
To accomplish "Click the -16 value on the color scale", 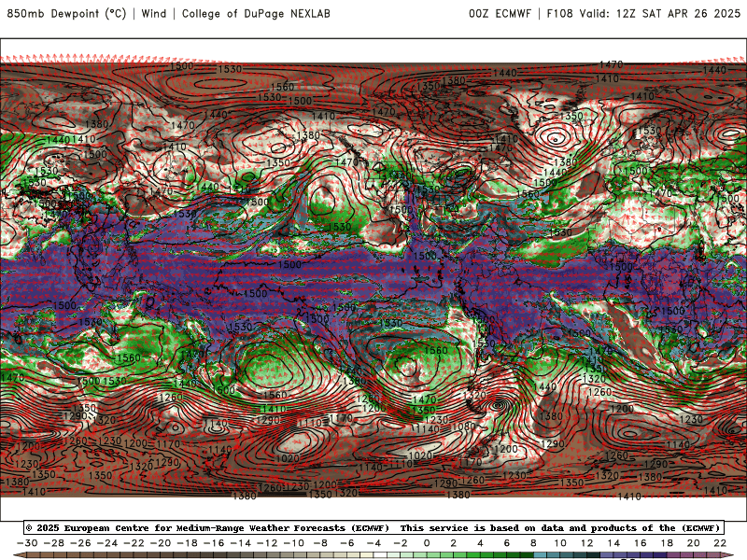I will click(214, 543).
